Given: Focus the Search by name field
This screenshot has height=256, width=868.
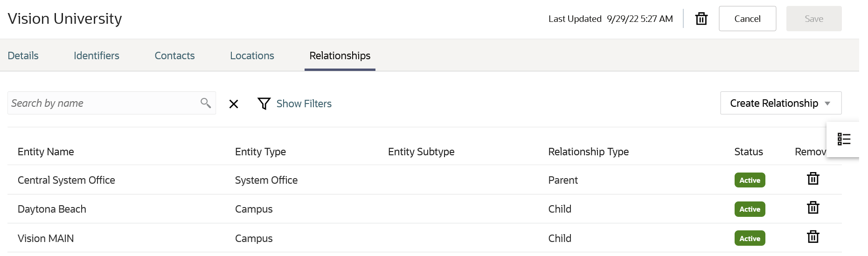Looking at the screenshot, I should point(103,103).
